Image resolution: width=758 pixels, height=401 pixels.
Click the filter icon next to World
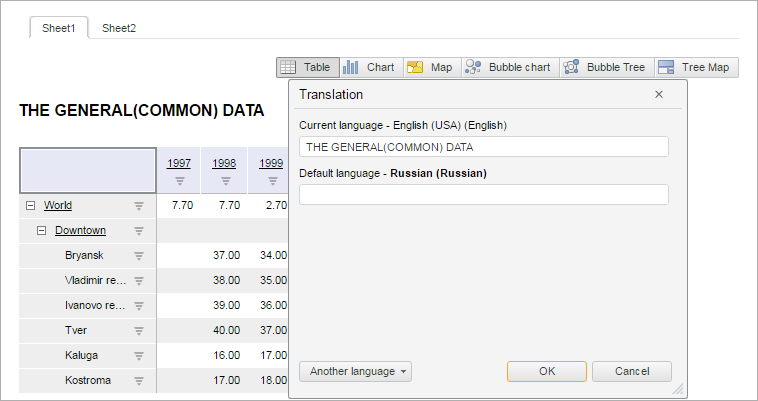tap(140, 206)
